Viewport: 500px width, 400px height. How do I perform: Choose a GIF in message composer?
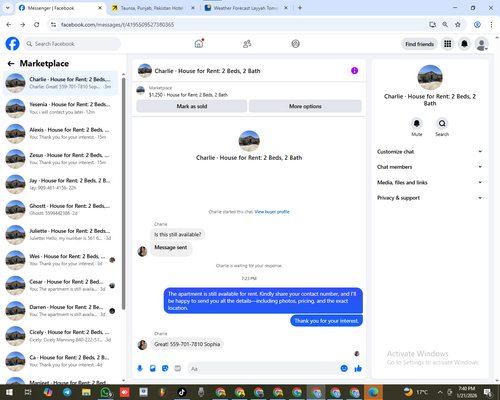tap(178, 368)
